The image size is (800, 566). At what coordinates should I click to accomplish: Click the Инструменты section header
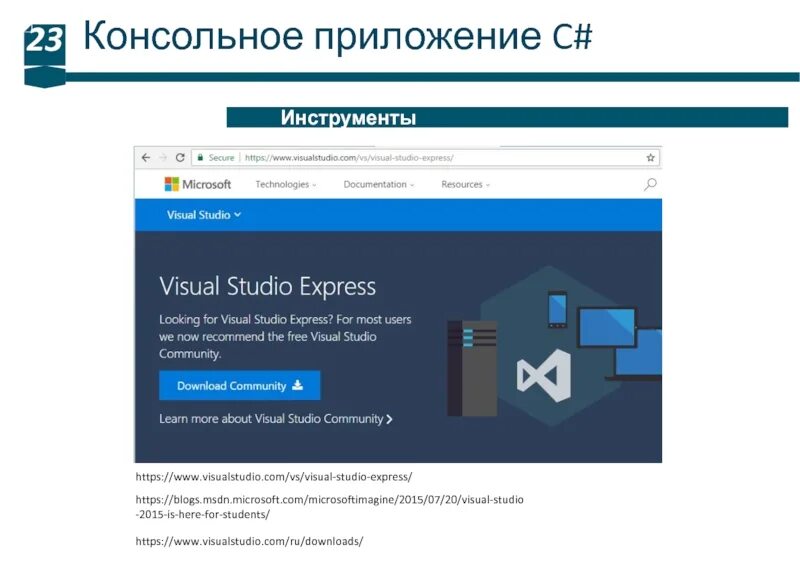coord(348,117)
